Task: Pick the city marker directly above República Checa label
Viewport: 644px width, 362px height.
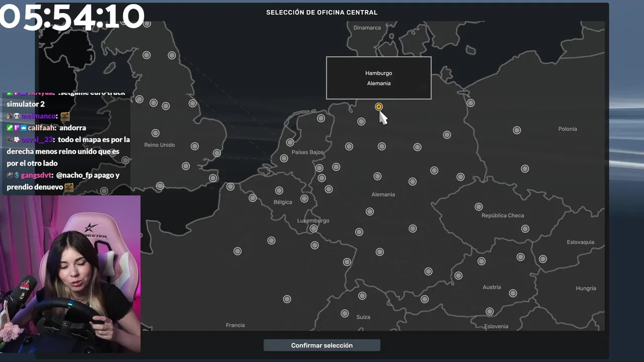Action: pyautogui.click(x=479, y=207)
